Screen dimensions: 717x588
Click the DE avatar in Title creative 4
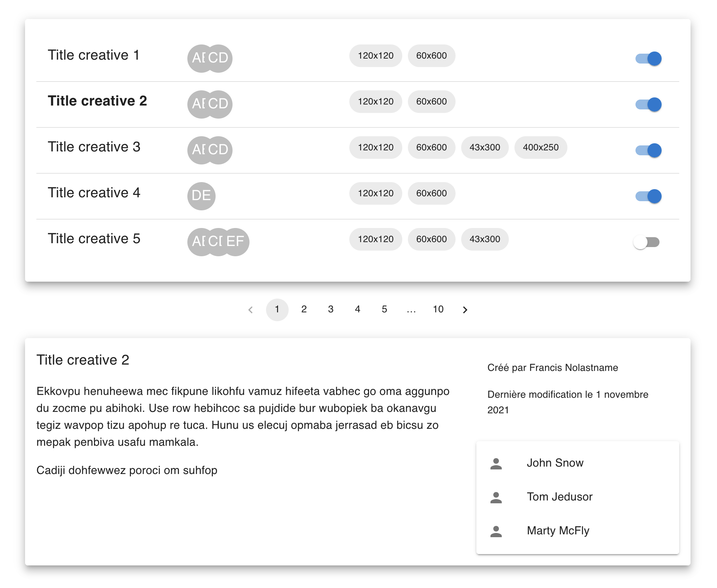coord(201,196)
